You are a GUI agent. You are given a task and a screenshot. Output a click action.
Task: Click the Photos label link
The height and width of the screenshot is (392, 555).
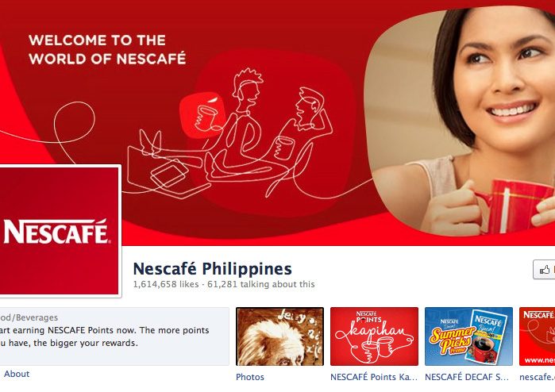point(250,377)
